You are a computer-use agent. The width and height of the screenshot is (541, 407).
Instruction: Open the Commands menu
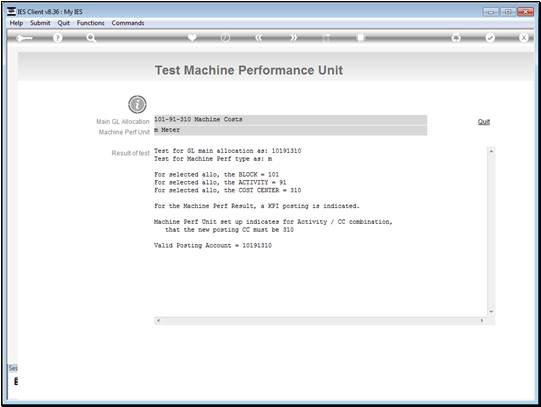point(128,23)
